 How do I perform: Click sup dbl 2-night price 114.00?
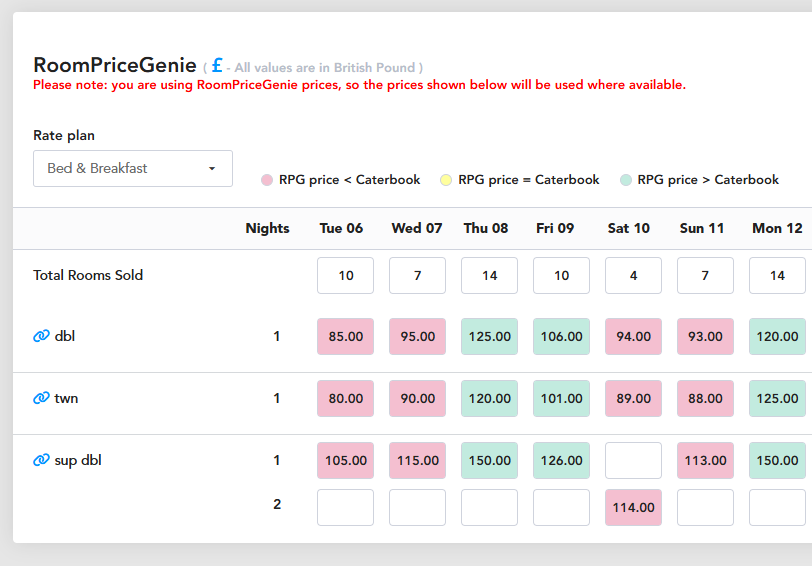pyautogui.click(x=633, y=507)
